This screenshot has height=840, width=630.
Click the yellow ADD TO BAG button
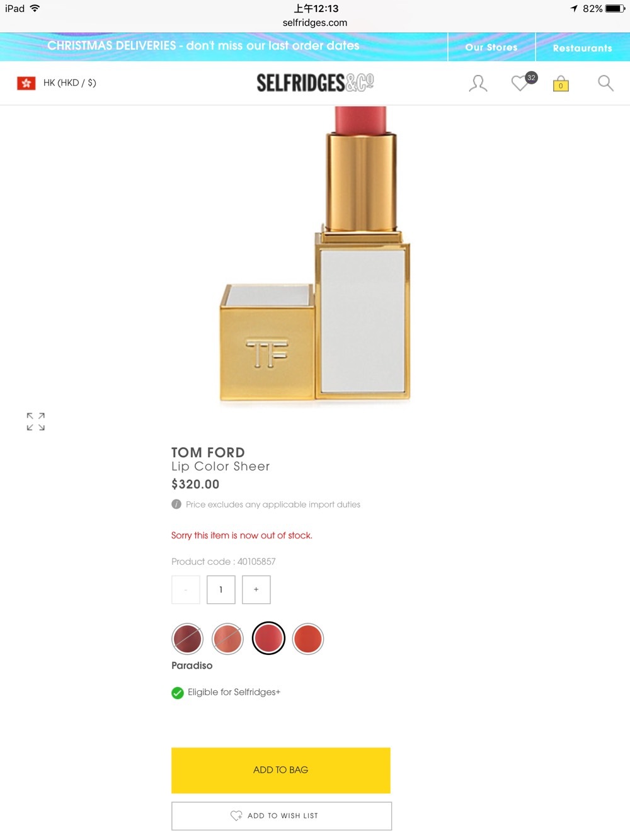pos(281,770)
